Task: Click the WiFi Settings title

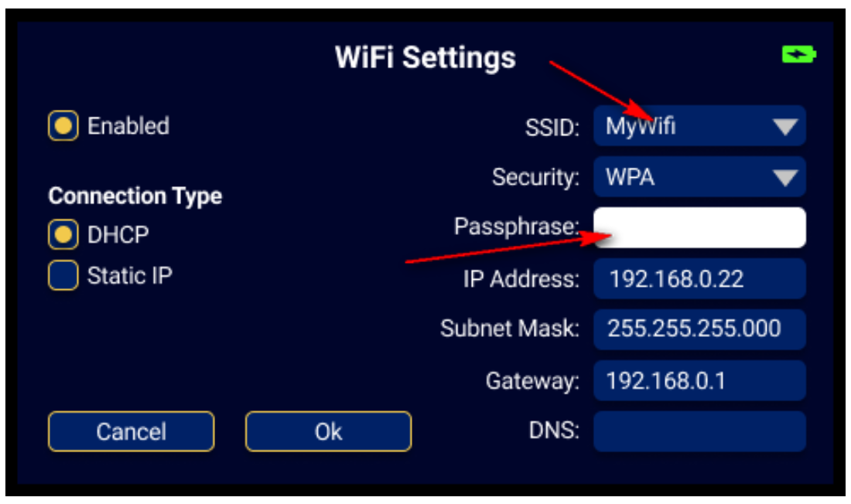Action: click(425, 57)
